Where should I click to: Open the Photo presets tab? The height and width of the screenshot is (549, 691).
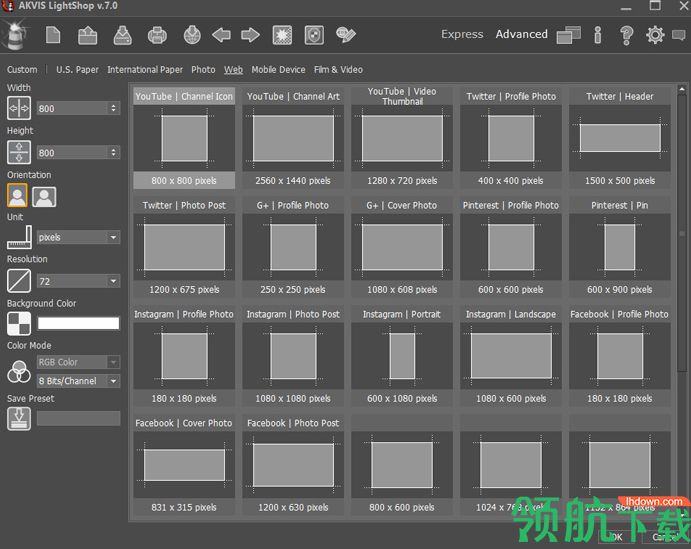(203, 70)
